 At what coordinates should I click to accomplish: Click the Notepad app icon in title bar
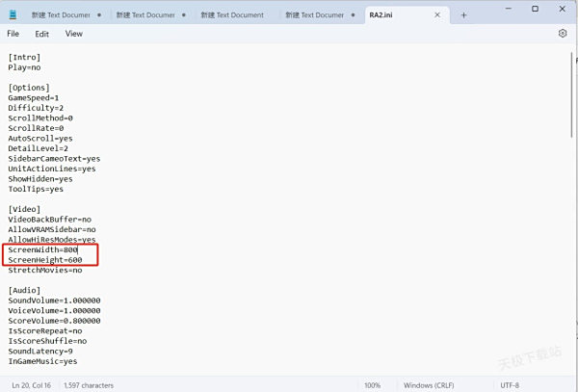click(13, 14)
